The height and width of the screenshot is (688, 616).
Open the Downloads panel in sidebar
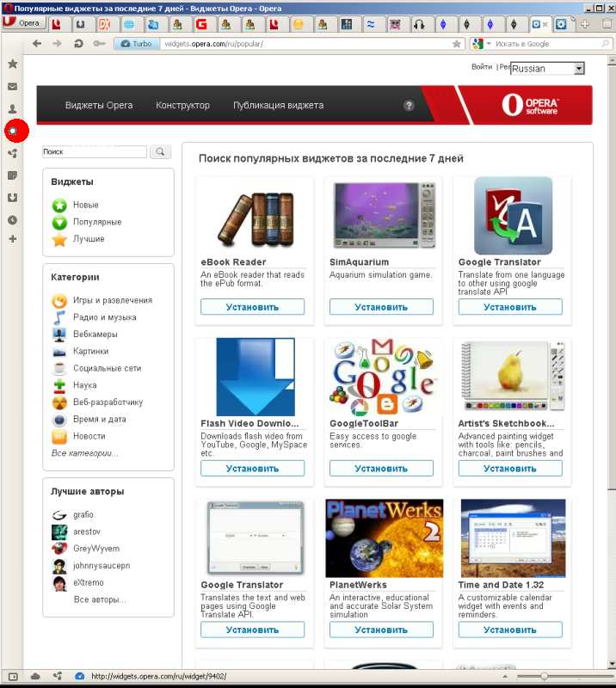[13, 198]
